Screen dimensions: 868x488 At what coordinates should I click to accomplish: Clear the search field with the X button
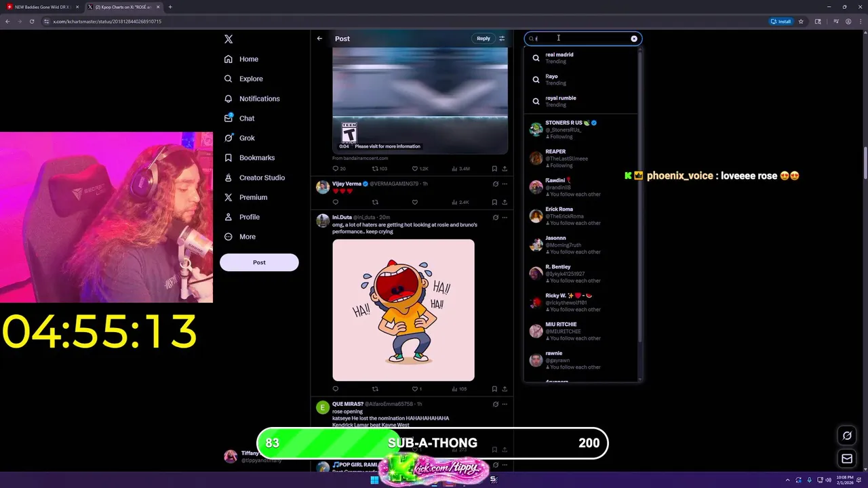pyautogui.click(x=634, y=39)
